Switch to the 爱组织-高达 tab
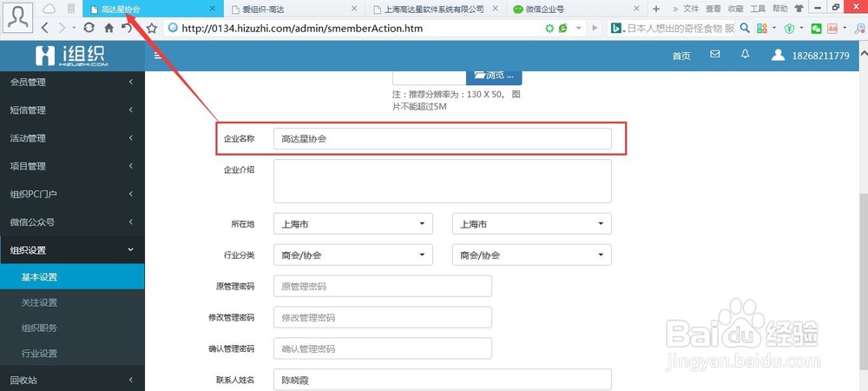Screen dimensions: 868x391 294,9
